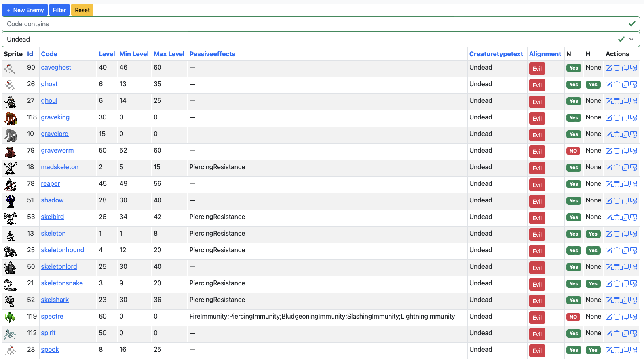Focus the Code contains filter field
This screenshot has height=359, width=644.
click(321, 24)
